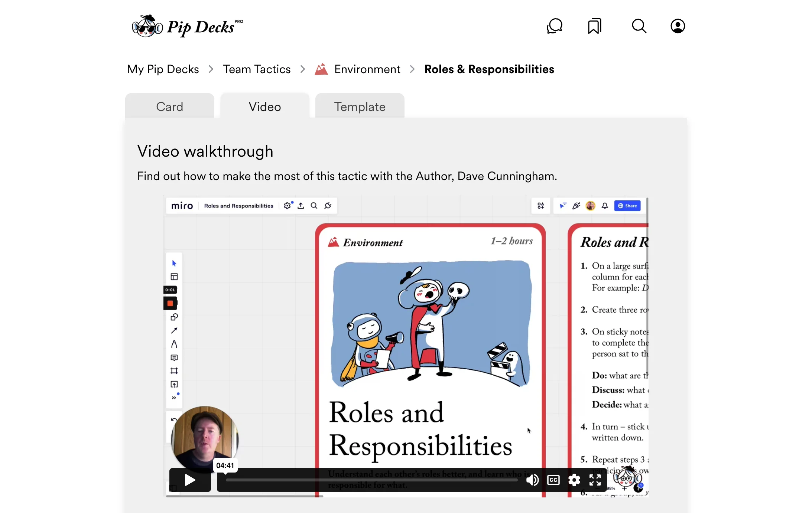Open the Miro apps grid icon
Viewport: 812px width, 513px height.
(540, 206)
